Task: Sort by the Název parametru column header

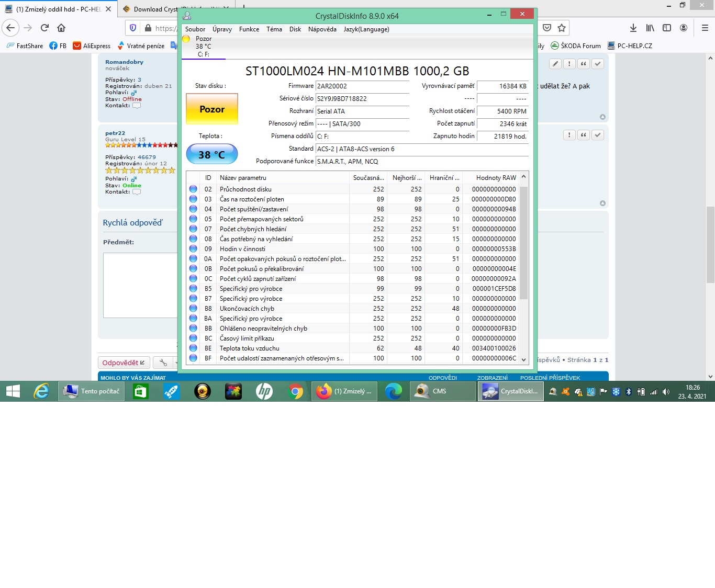Action: (283, 178)
